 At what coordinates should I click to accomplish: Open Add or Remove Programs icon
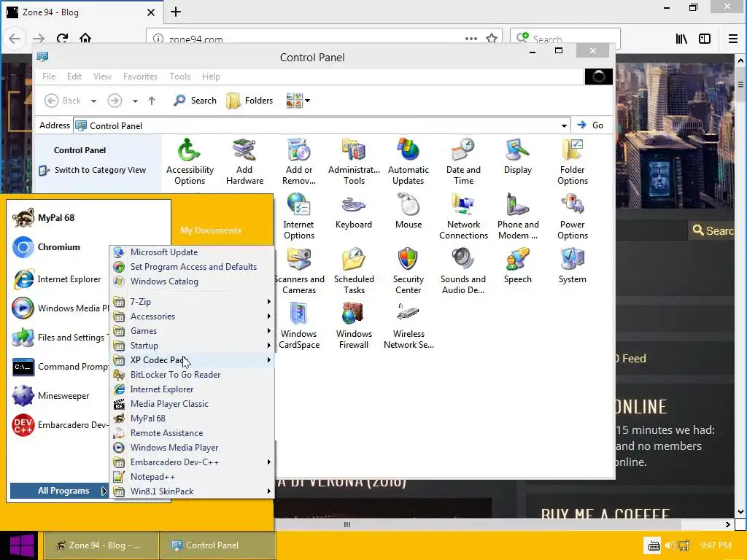(x=299, y=162)
